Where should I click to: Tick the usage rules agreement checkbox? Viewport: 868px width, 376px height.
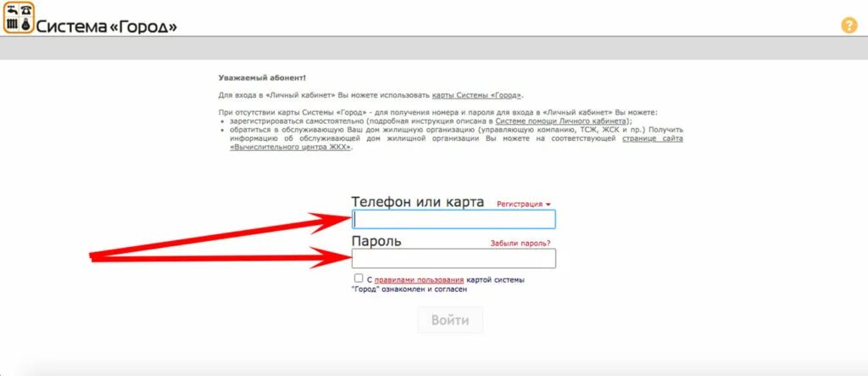point(359,278)
